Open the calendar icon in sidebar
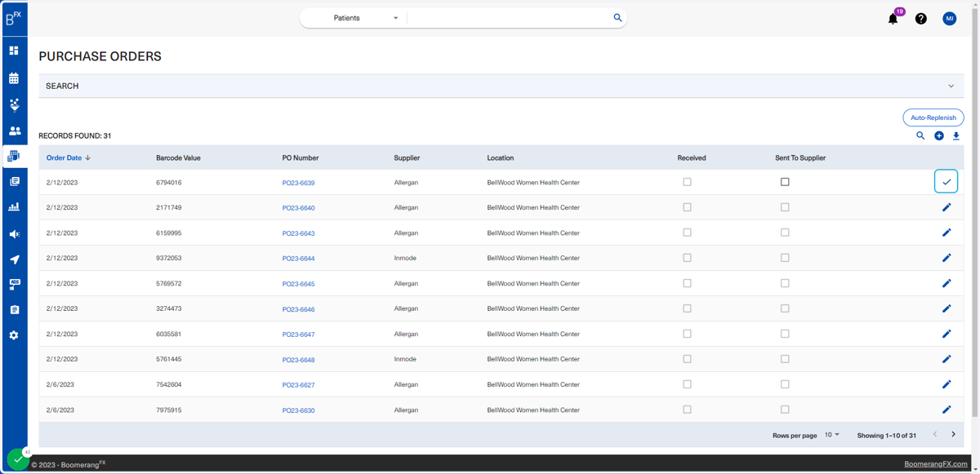Screen dimensions: 980x474 pos(14,78)
